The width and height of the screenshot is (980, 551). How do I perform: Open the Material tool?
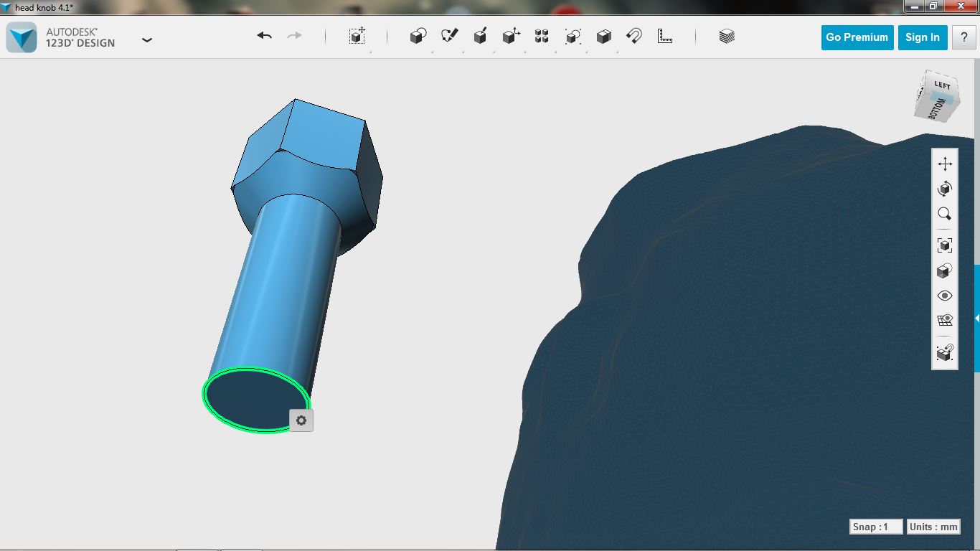click(727, 37)
